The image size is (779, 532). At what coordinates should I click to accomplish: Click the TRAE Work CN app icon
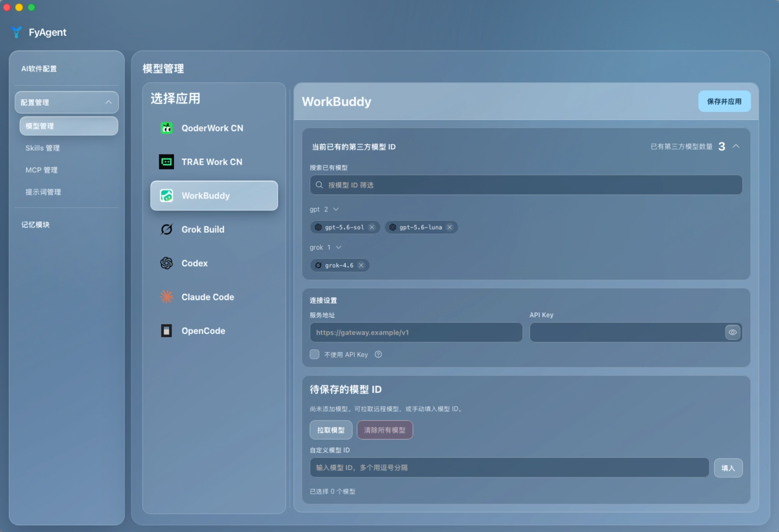[166, 162]
